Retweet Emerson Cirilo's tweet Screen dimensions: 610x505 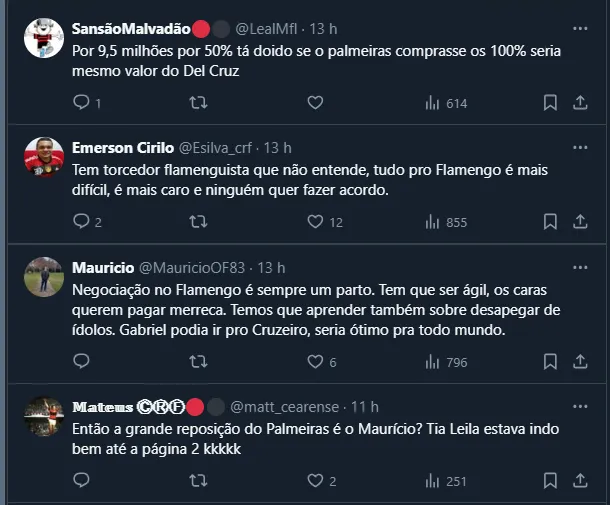pyautogui.click(x=198, y=222)
